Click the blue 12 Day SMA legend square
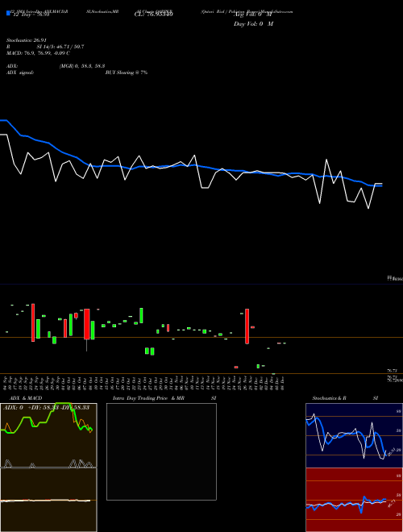The height and width of the screenshot is (532, 403). coord(8,13)
